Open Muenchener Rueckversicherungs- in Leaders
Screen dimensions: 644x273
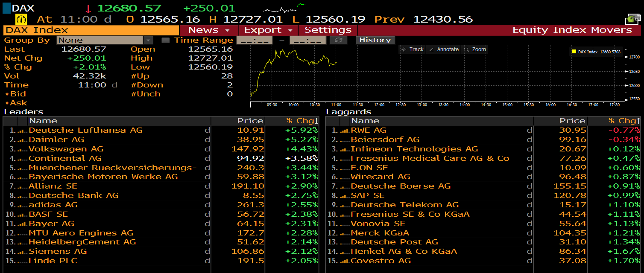[113, 168]
